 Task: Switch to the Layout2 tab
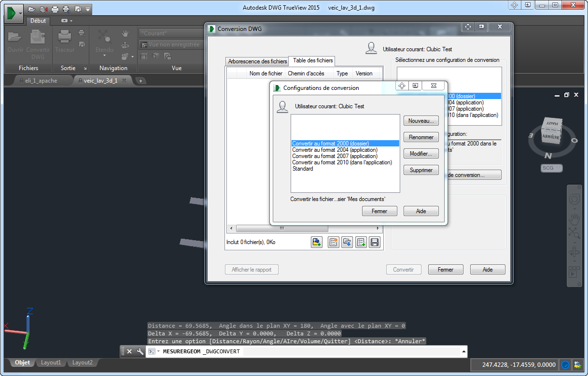point(82,362)
